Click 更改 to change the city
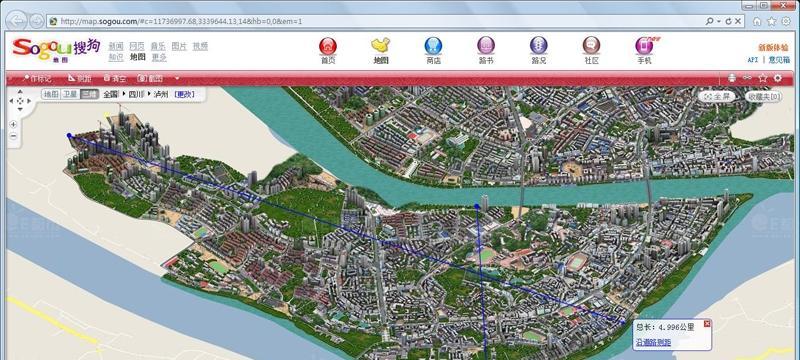 pyautogui.click(x=184, y=94)
